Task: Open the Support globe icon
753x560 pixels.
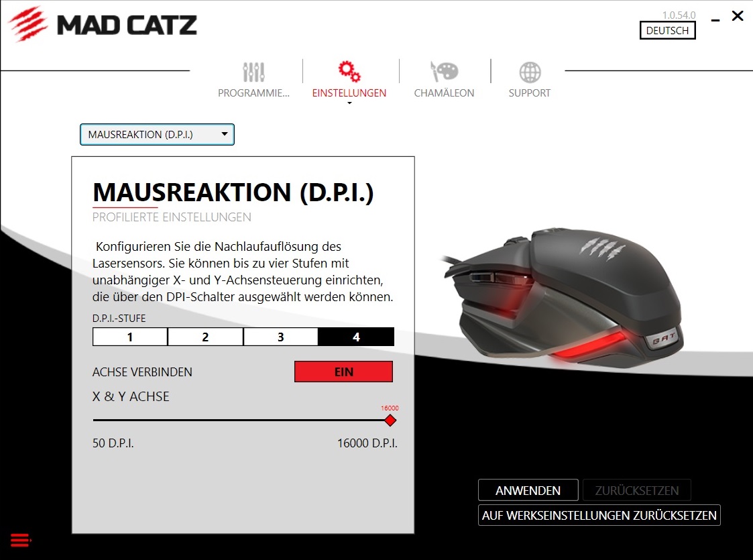Action: (530, 72)
